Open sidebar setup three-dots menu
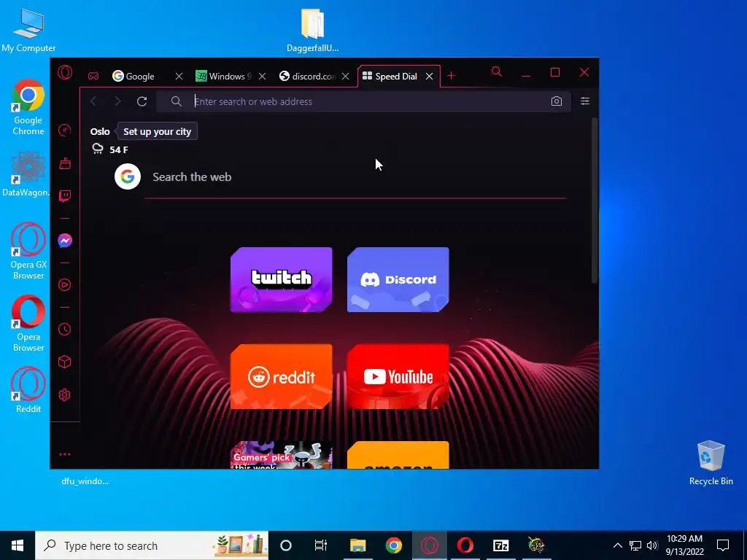The height and width of the screenshot is (560, 747). pyautogui.click(x=65, y=454)
